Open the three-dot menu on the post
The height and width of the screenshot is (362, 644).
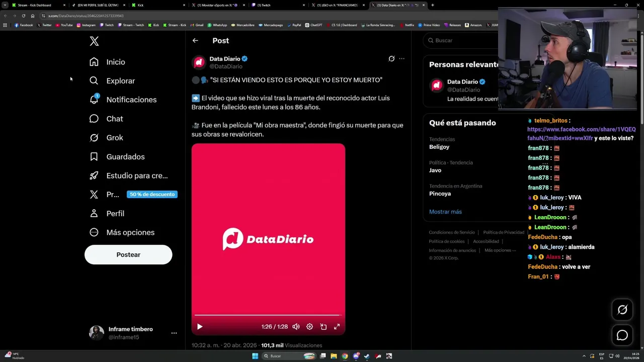pos(401,59)
